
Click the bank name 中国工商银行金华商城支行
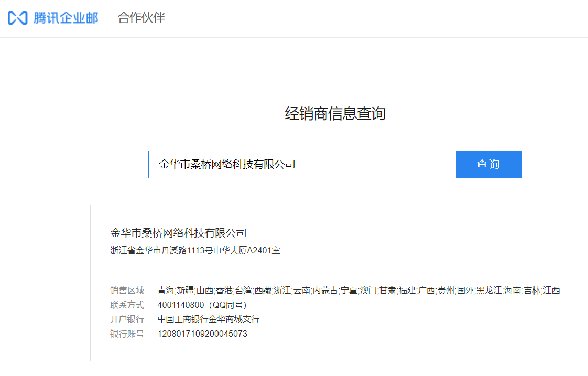[x=208, y=319]
